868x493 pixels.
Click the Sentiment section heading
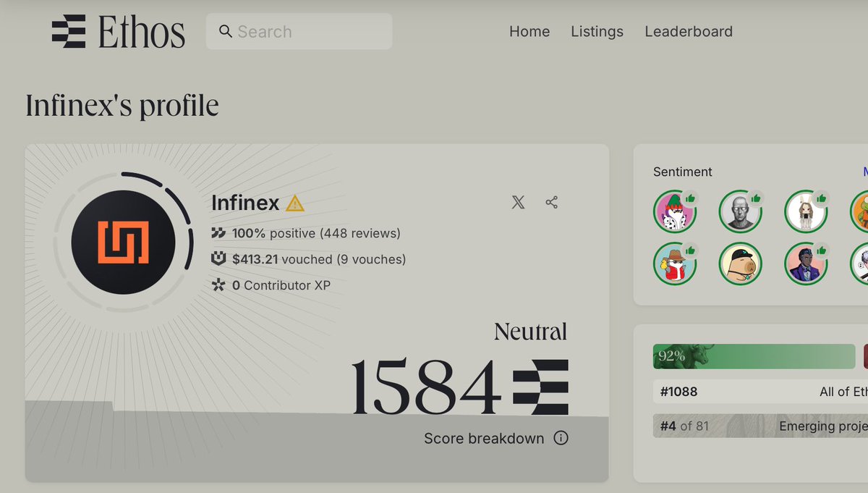click(x=683, y=172)
